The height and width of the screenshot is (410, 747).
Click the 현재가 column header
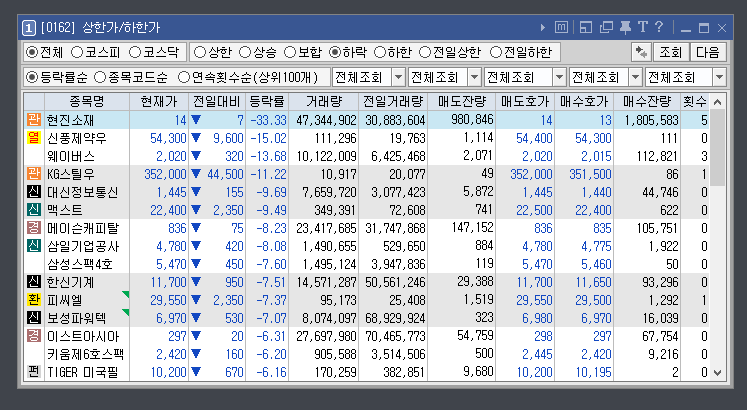(159, 101)
